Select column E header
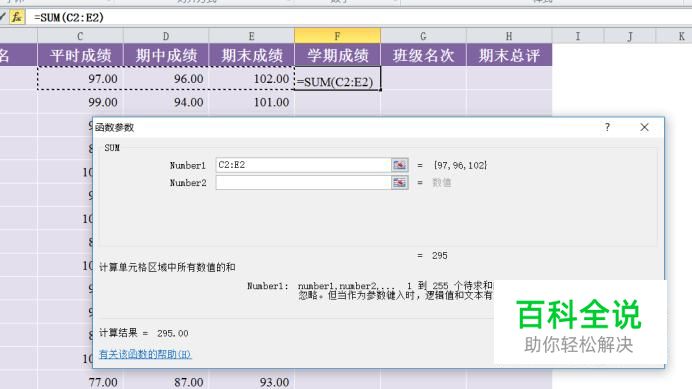 pos(252,36)
